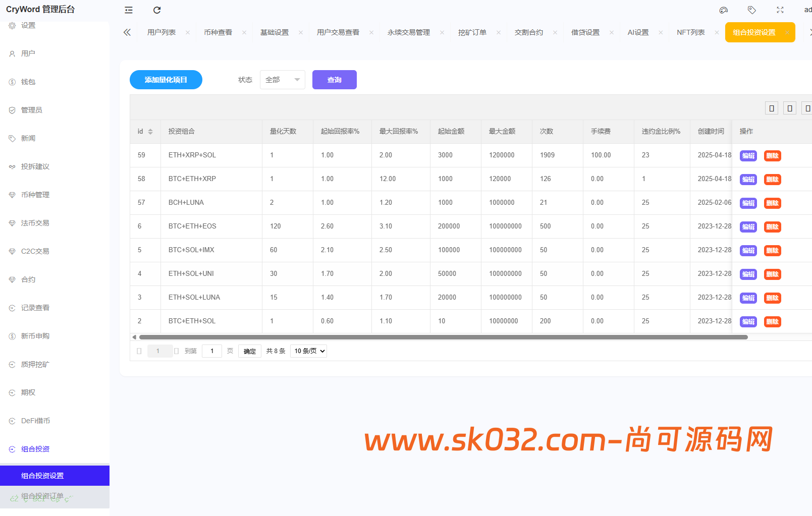Collapse the sidebar with the menu-fold icon

[x=129, y=10]
